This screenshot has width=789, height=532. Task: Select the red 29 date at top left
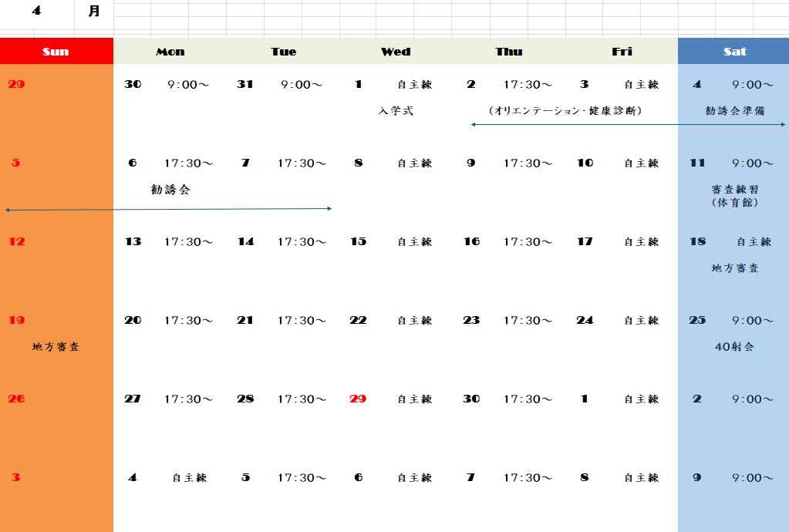click(x=15, y=85)
